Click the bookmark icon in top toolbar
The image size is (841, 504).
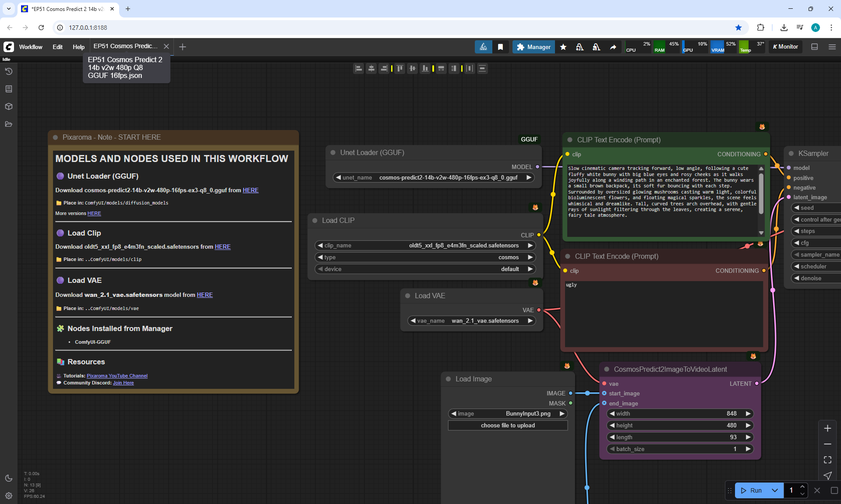500,47
